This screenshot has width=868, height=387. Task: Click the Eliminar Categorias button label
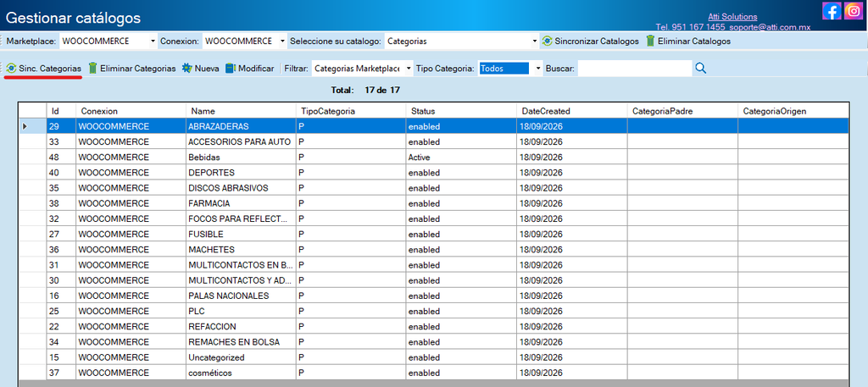[x=138, y=69]
